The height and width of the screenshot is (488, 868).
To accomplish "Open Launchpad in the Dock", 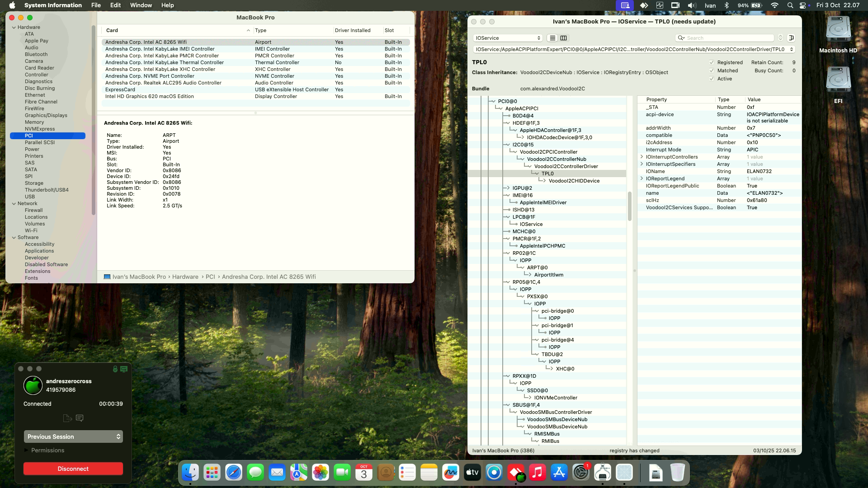I will (212, 473).
